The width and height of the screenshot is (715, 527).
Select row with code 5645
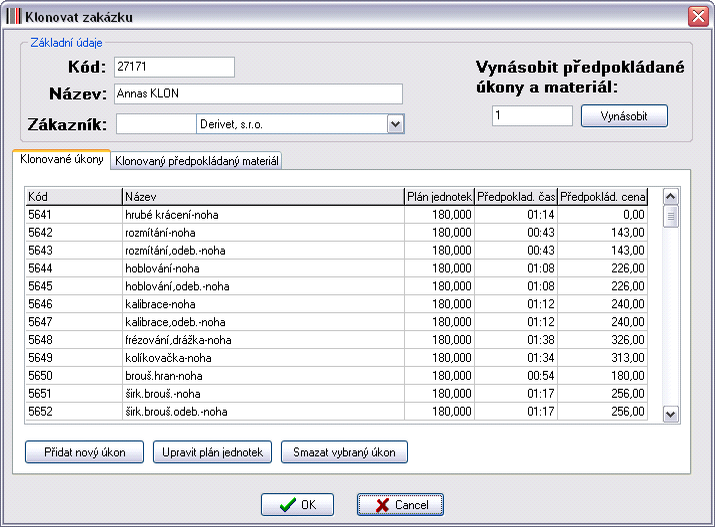[337, 286]
